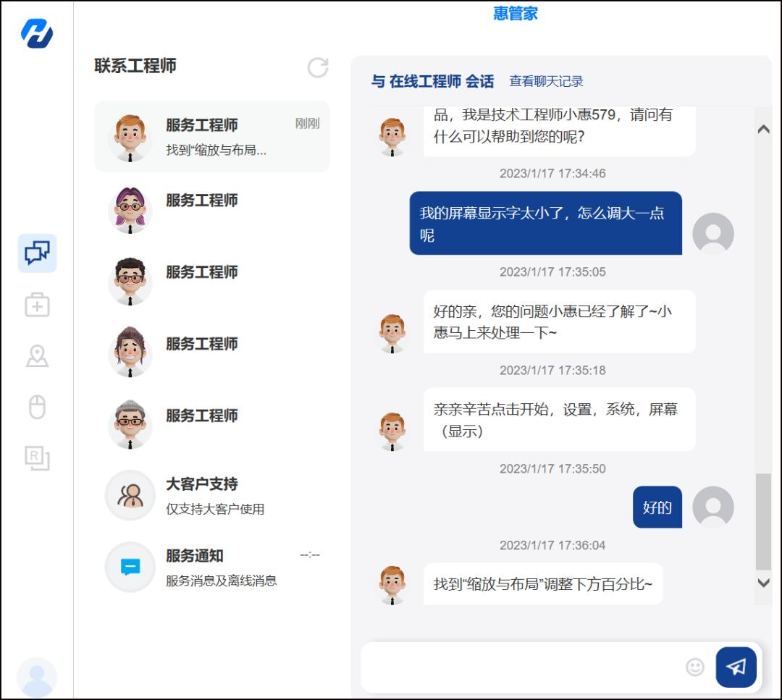Open the service location pin icon

pyautogui.click(x=36, y=355)
